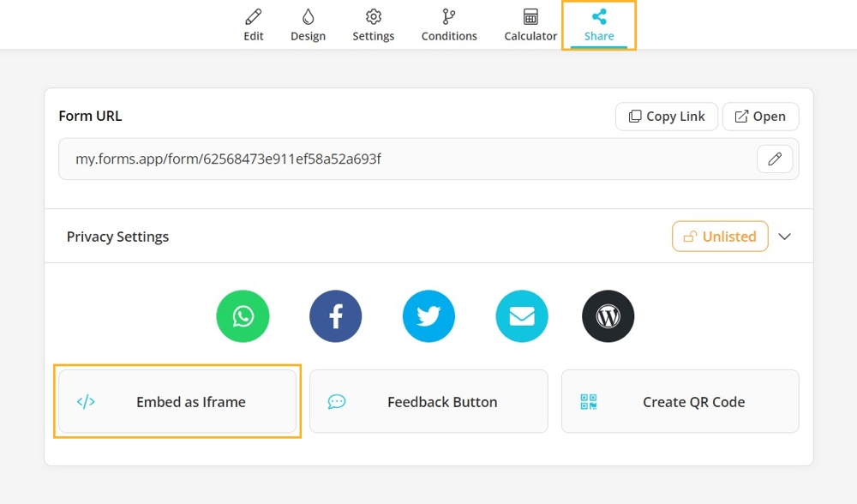
Task: Click the QR code icon
Action: (x=589, y=401)
